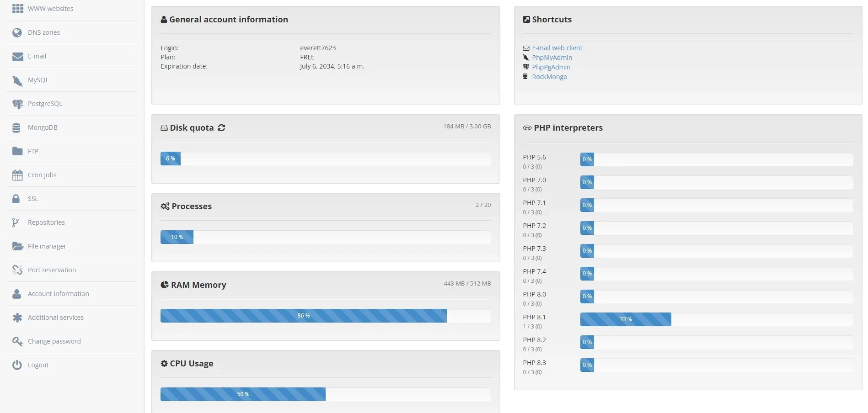868x413 pixels.
Task: Click the Cron jobs calendar icon
Action: 17,175
